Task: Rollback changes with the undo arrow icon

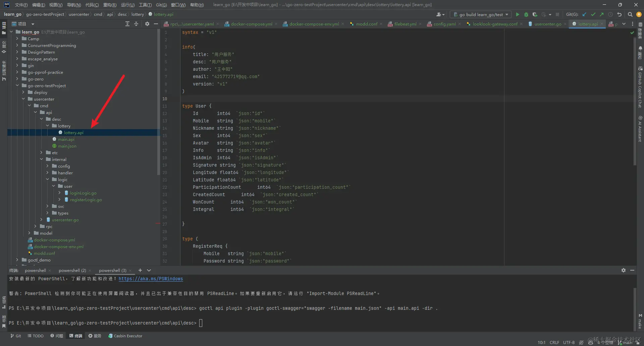Action: coord(620,14)
